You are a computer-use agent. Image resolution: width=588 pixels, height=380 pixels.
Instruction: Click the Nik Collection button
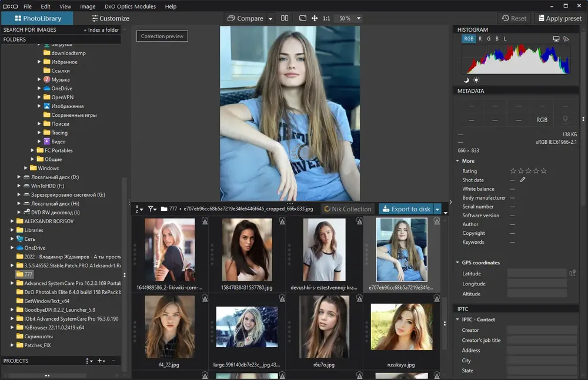click(347, 209)
